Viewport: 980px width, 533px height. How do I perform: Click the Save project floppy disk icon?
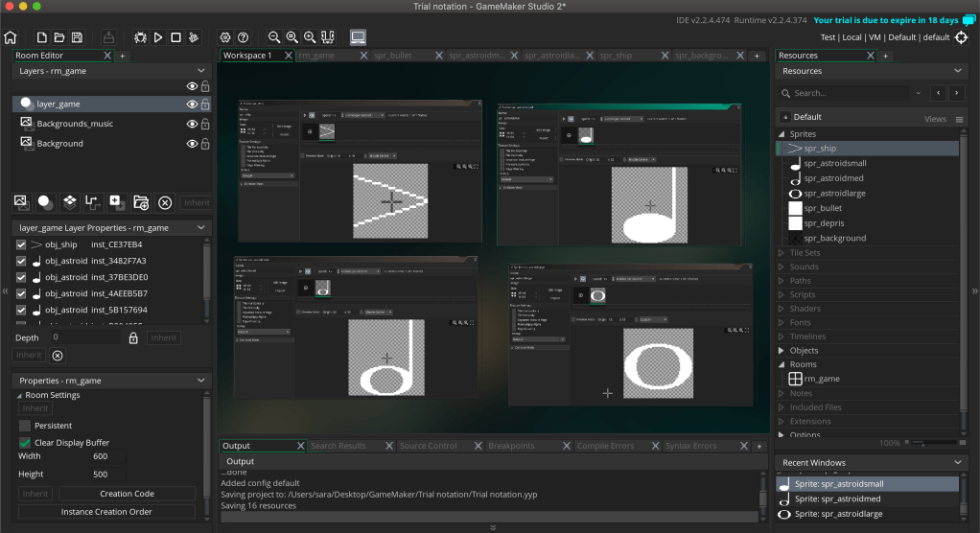click(76, 37)
